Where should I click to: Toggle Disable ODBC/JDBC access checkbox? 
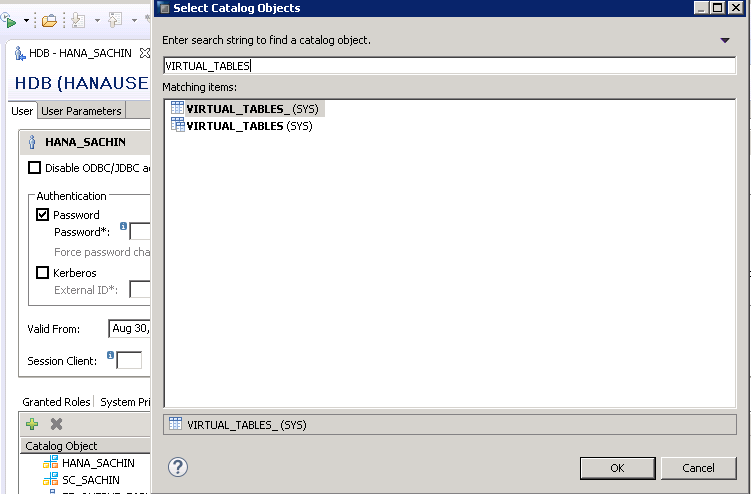(x=34, y=168)
